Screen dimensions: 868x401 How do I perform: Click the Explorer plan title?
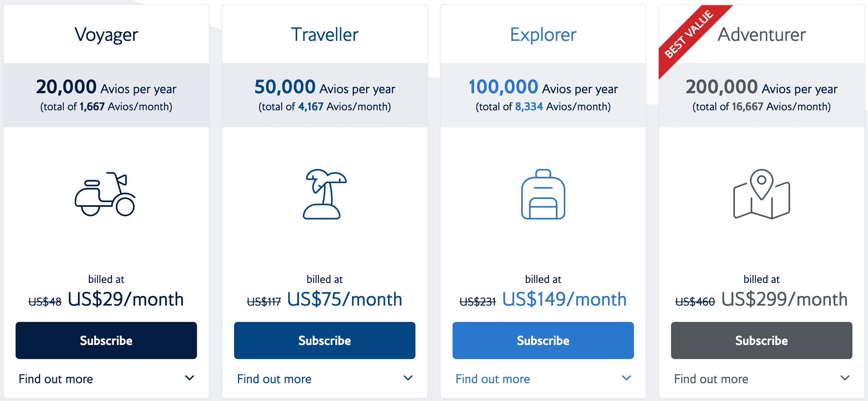(x=543, y=35)
